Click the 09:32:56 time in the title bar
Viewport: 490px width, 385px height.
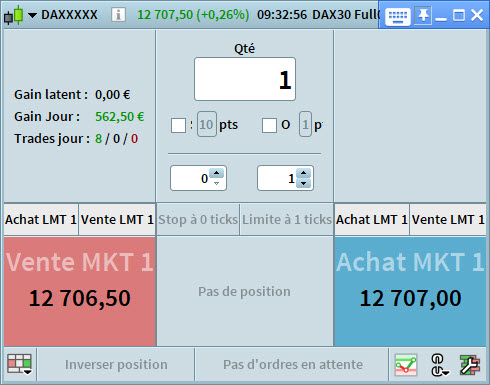tap(282, 15)
